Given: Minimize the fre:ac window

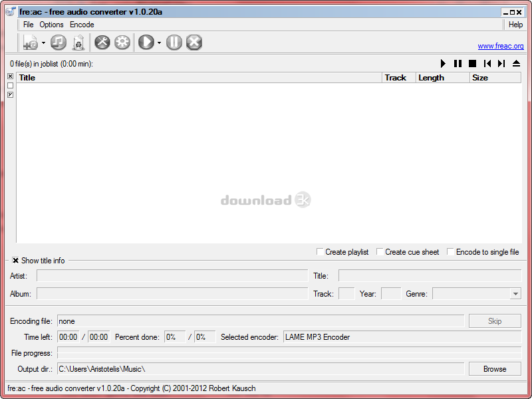Looking at the screenshot, I should [505, 13].
